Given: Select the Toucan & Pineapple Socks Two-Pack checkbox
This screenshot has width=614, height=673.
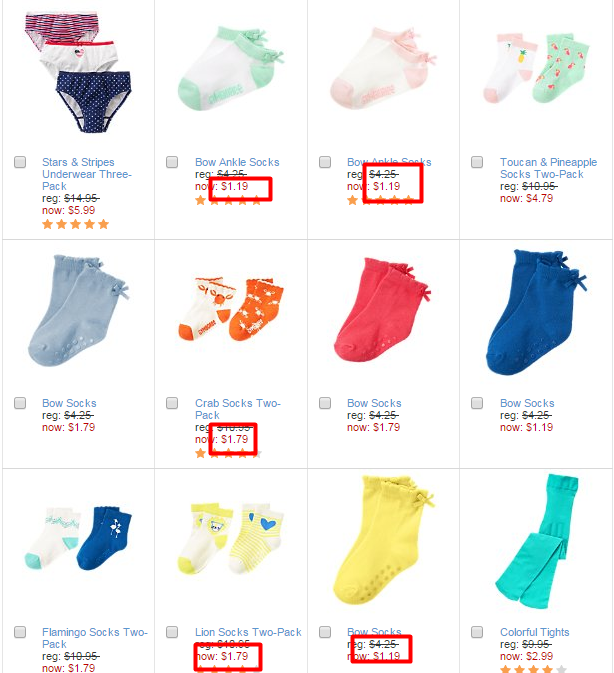Looking at the screenshot, I should (477, 162).
